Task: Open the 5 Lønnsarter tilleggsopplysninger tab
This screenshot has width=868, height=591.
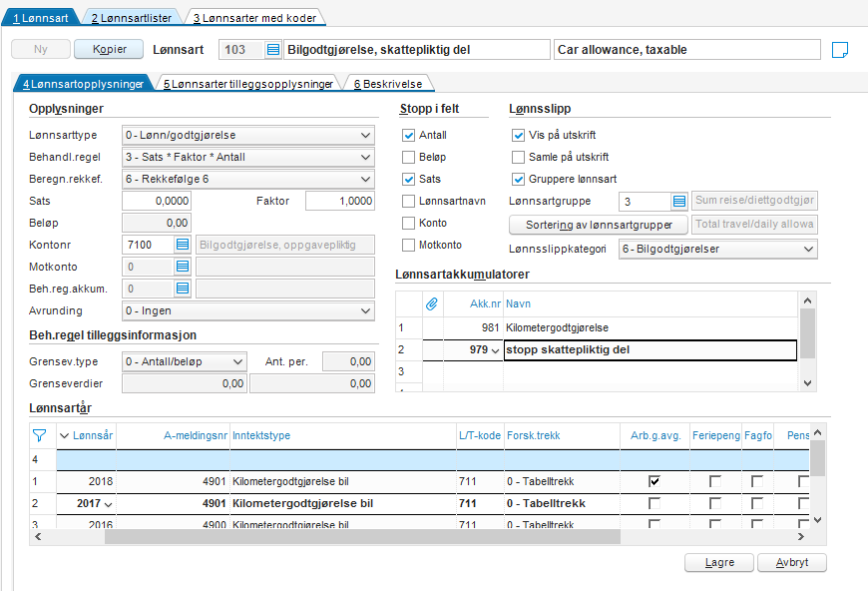Action: (248, 84)
